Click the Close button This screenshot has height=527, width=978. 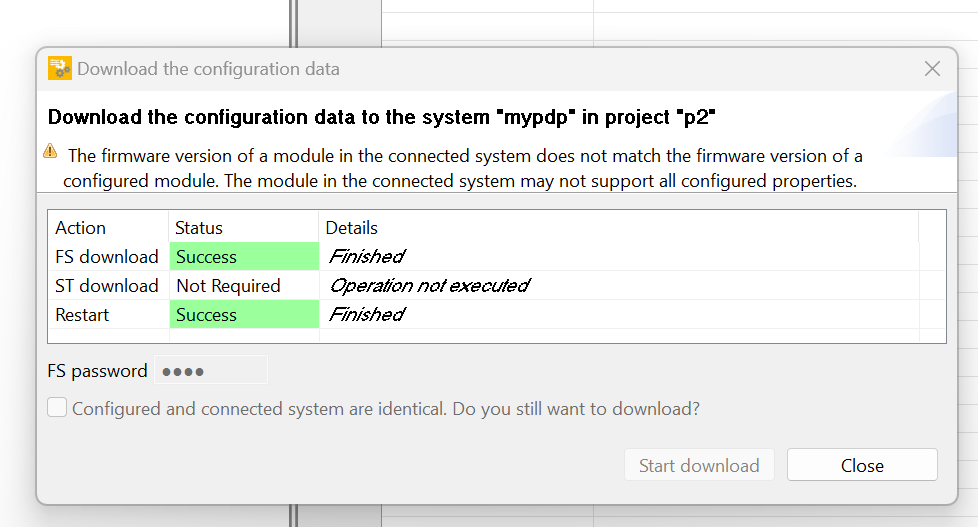862,465
